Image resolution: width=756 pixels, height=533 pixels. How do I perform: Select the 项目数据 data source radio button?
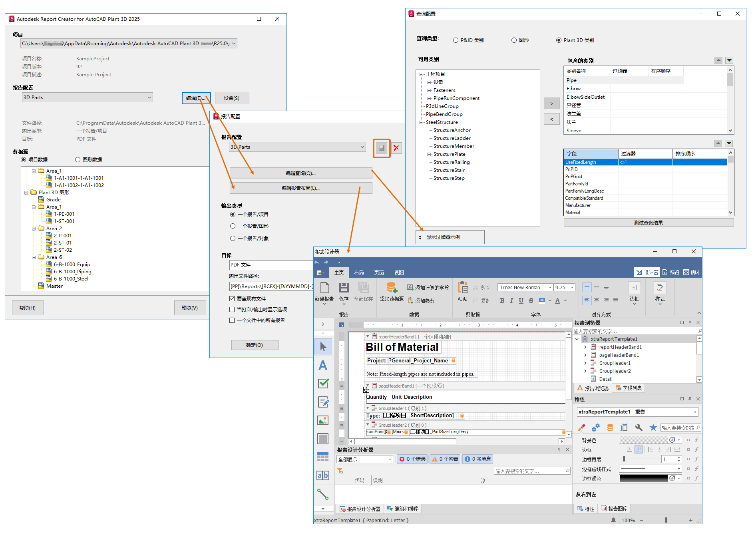coord(24,160)
